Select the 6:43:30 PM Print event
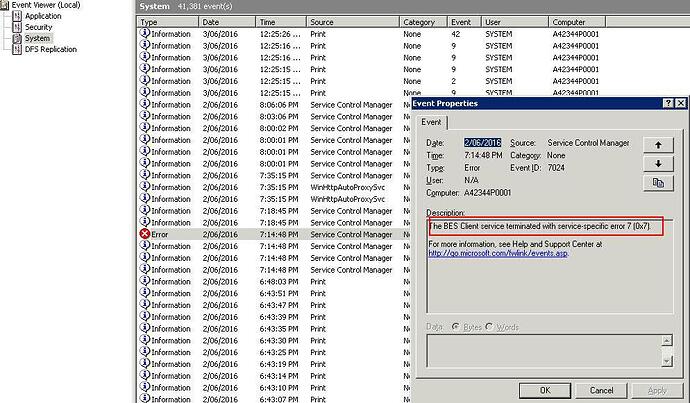This screenshot has height=403, width=690. [x=274, y=340]
